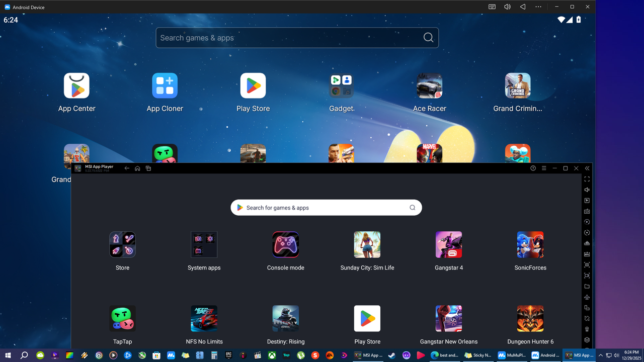Open the multi-instance layers icon in MSI sidebar

click(587, 340)
